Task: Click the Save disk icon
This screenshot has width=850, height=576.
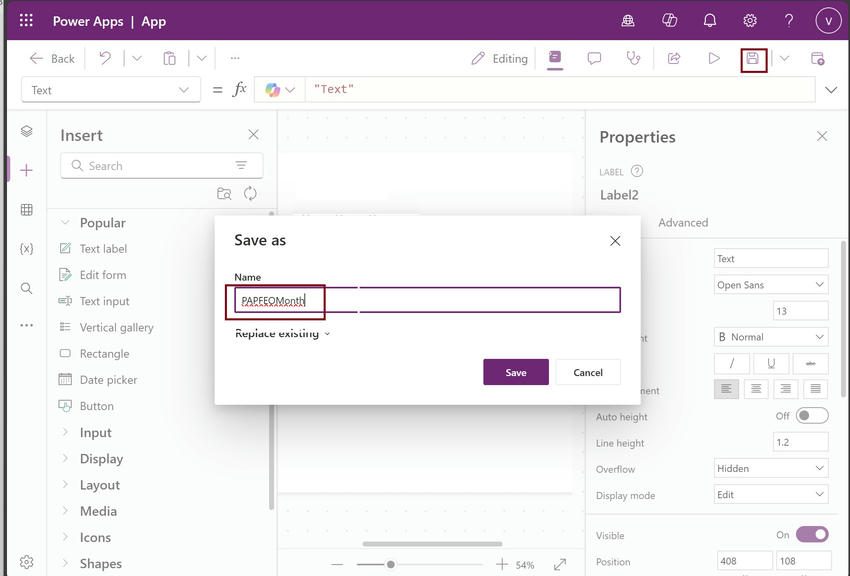Action: (753, 59)
